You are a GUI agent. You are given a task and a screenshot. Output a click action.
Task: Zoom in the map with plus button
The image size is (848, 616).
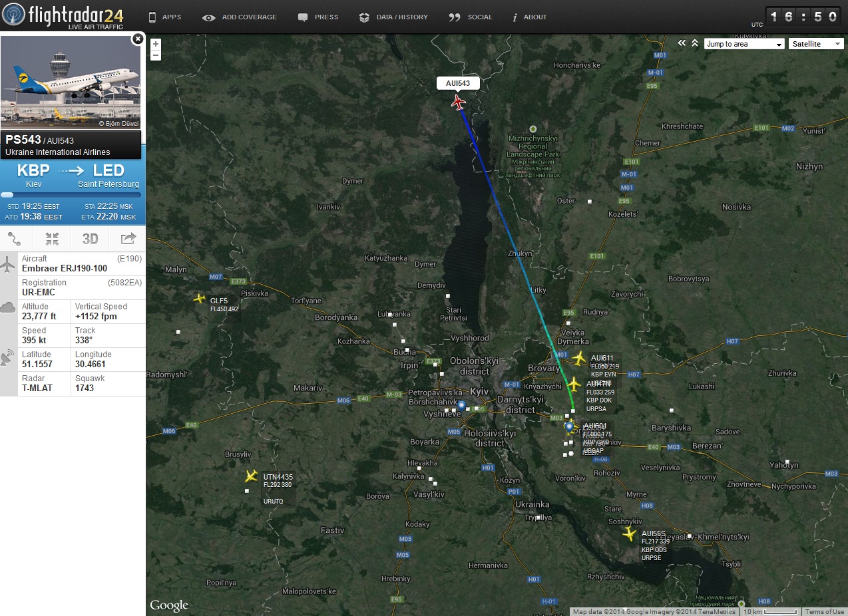pos(156,44)
